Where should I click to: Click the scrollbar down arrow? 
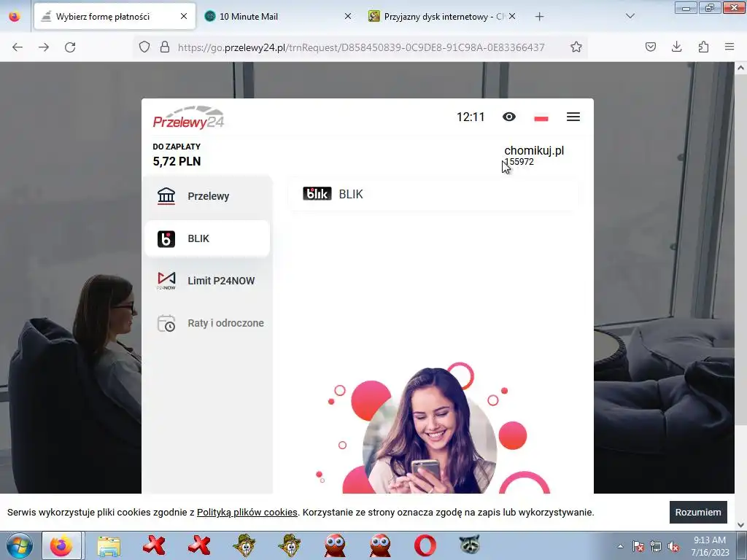740,525
